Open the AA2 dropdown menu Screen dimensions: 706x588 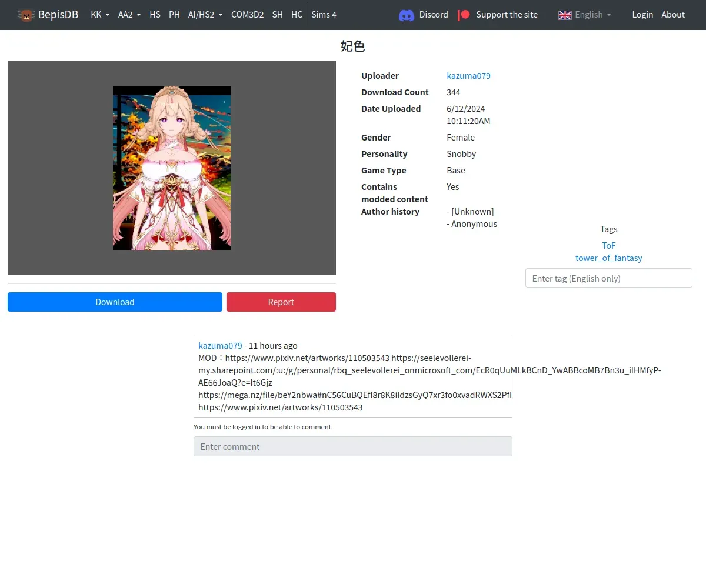point(129,15)
